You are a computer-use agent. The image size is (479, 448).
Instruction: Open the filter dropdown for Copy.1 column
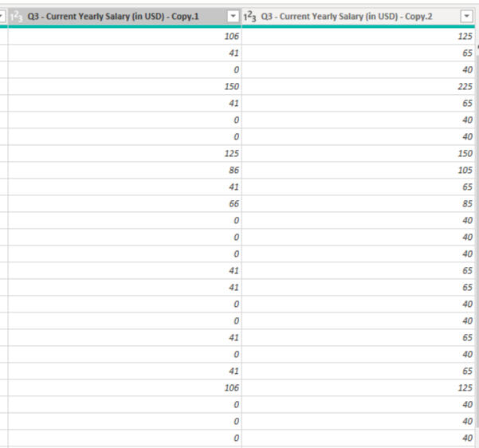(233, 16)
